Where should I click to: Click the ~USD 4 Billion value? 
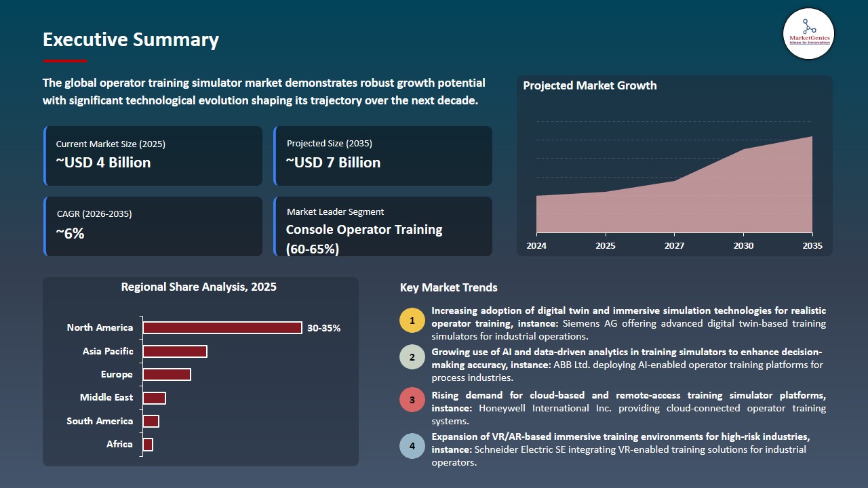[x=103, y=163]
